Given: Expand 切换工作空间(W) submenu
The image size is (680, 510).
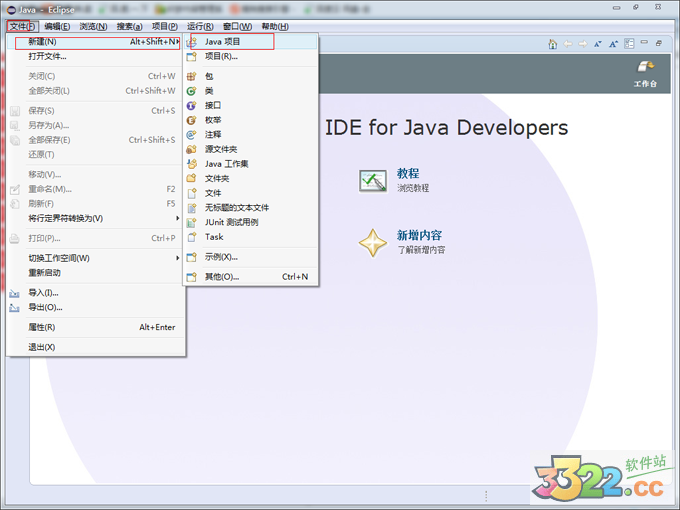Looking at the screenshot, I should point(96,258).
